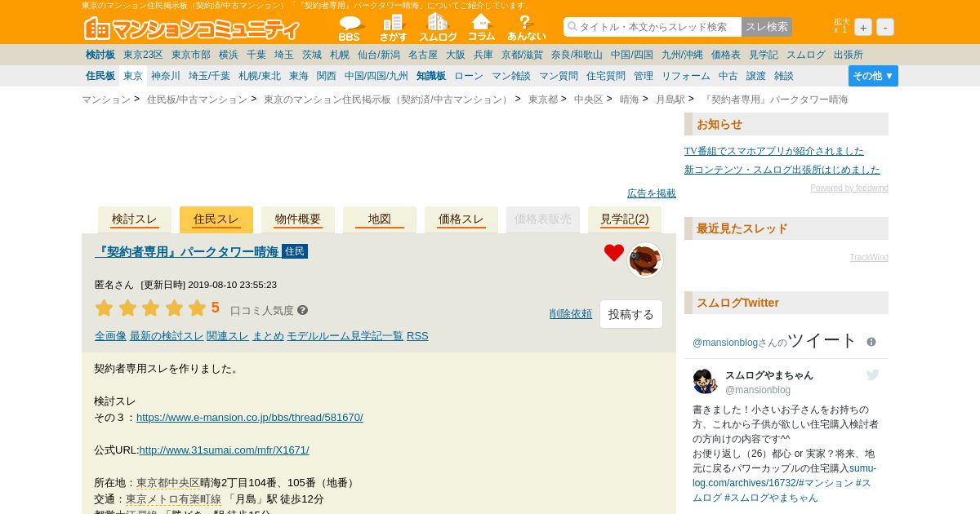Click the 住民 badge next to title
980x514 pixels.
pos(295,251)
